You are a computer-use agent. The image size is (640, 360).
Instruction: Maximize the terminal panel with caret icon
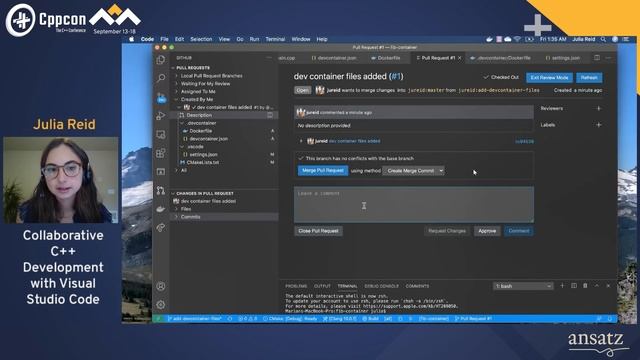596,286
